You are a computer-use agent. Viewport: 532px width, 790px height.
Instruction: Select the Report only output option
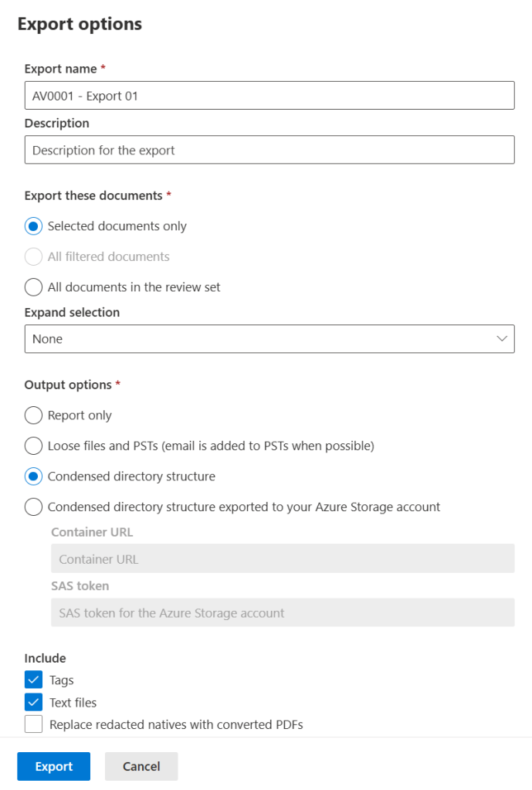pyautogui.click(x=34, y=415)
